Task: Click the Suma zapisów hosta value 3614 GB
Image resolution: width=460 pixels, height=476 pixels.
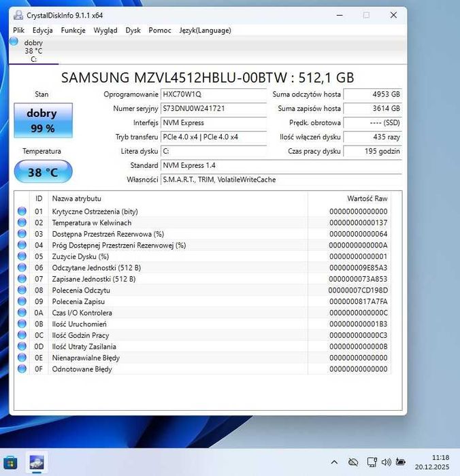Action: [x=372, y=108]
